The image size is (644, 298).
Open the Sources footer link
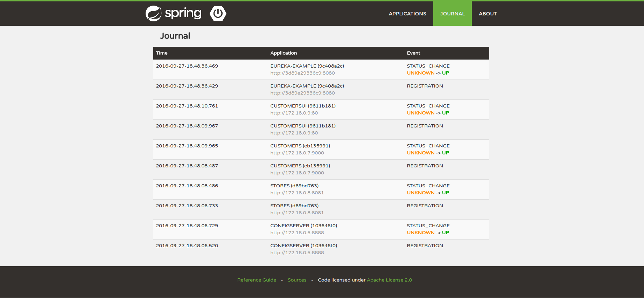pyautogui.click(x=297, y=280)
